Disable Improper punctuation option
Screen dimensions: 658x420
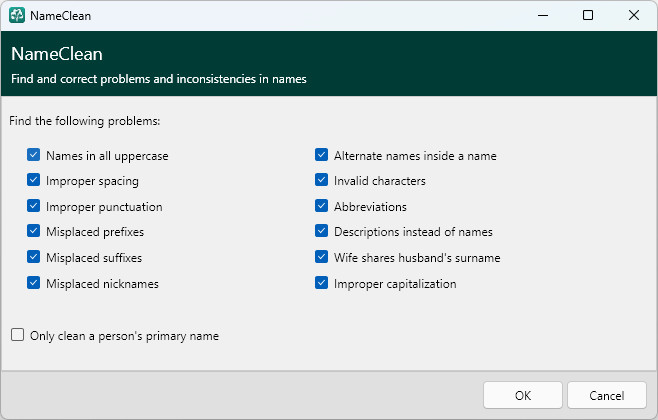[x=34, y=206]
